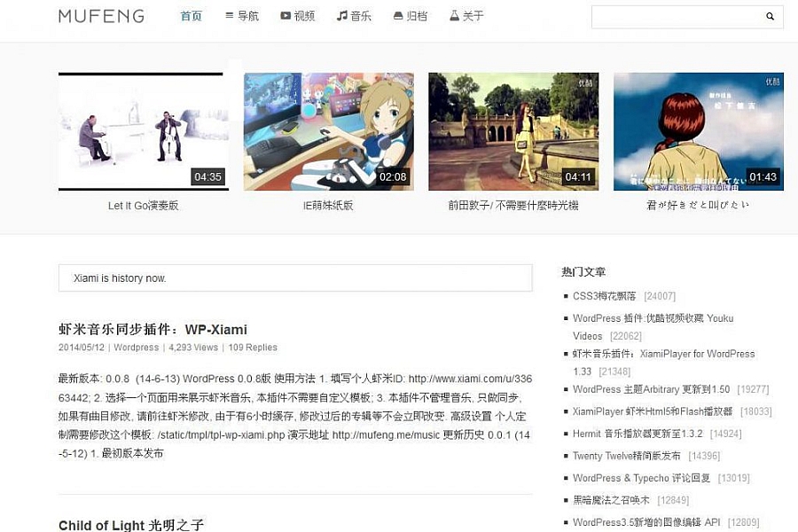Viewport: 798px width, 532px height.
Task: Focus the search input field
Action: (687, 17)
